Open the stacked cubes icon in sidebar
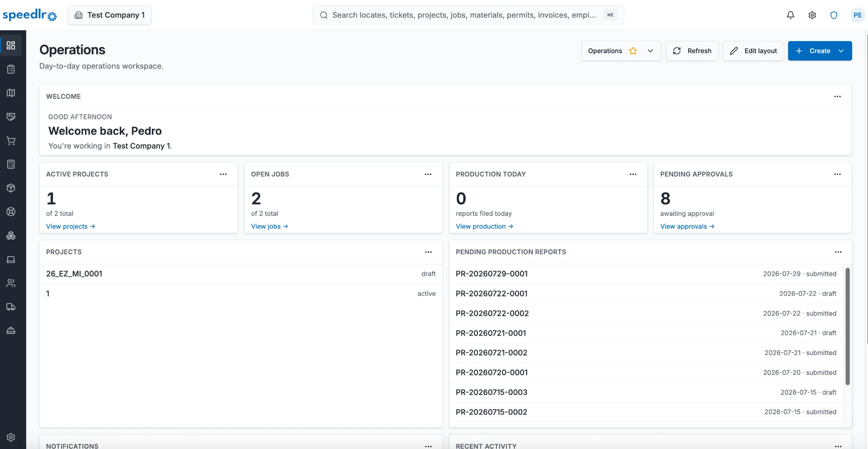This screenshot has width=868, height=449. tap(11, 236)
